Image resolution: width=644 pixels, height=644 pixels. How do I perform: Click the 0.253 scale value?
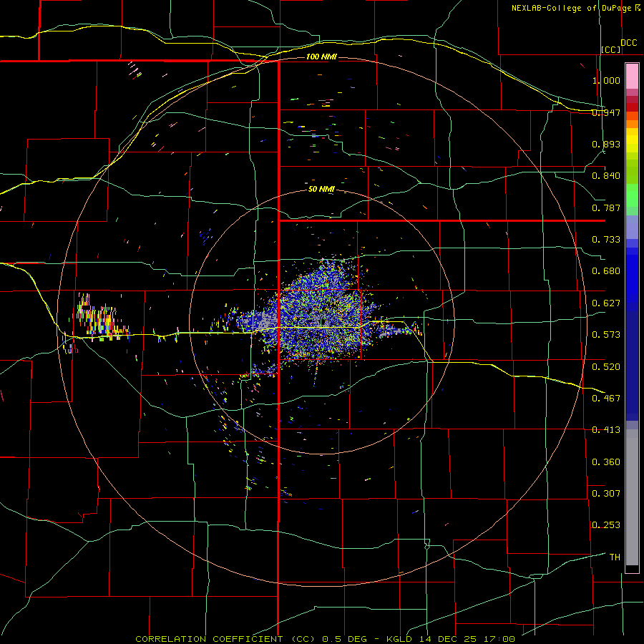(x=606, y=525)
